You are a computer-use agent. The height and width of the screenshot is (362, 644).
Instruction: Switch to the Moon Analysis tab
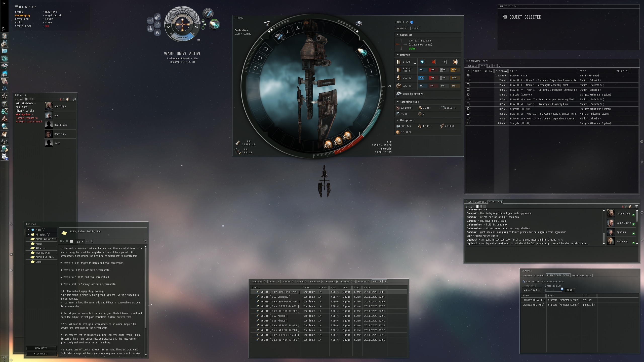pyautogui.click(x=581, y=276)
